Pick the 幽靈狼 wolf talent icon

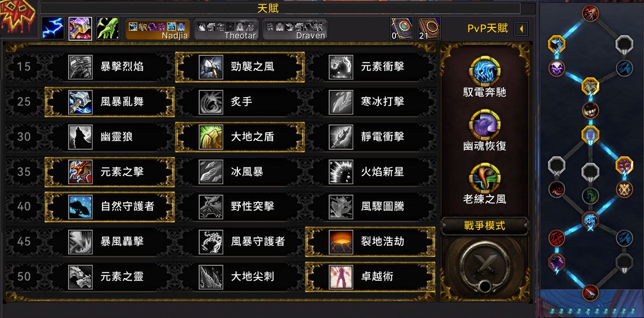pyautogui.click(x=81, y=137)
